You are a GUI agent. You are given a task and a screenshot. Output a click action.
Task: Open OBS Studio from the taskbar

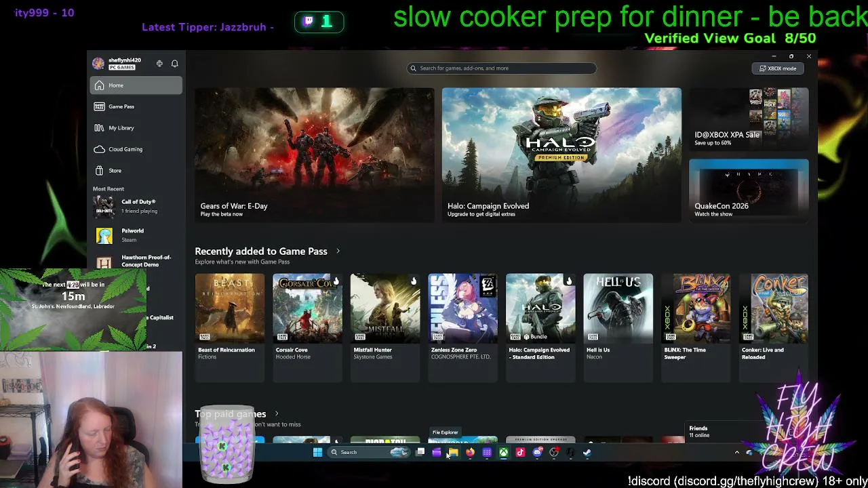(x=554, y=452)
